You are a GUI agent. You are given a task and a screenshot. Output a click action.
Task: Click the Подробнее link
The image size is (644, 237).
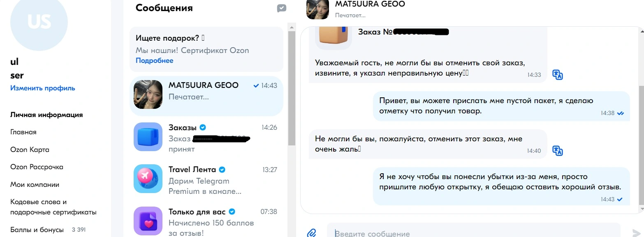(x=155, y=60)
